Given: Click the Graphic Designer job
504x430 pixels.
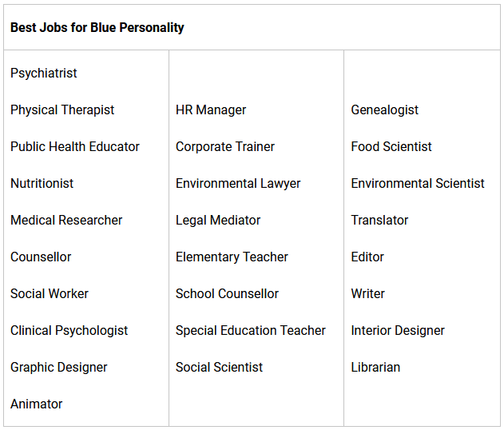Looking at the screenshot, I should [58, 367].
